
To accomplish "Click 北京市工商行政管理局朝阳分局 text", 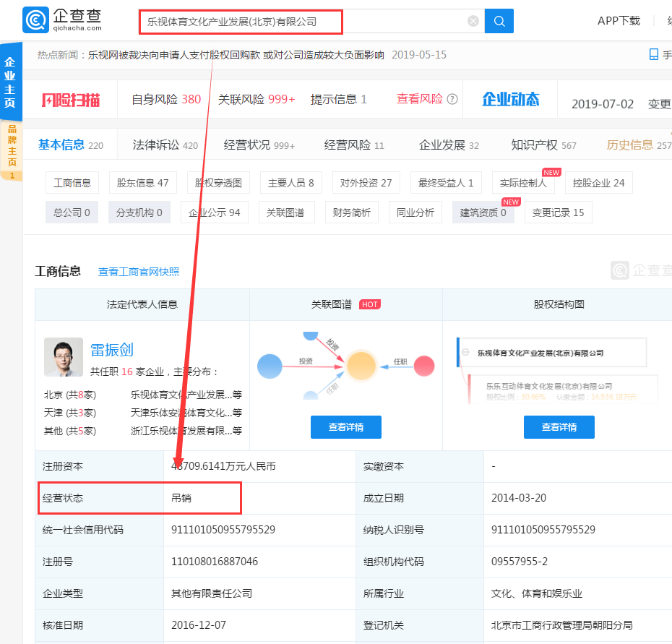I will click(561, 625).
